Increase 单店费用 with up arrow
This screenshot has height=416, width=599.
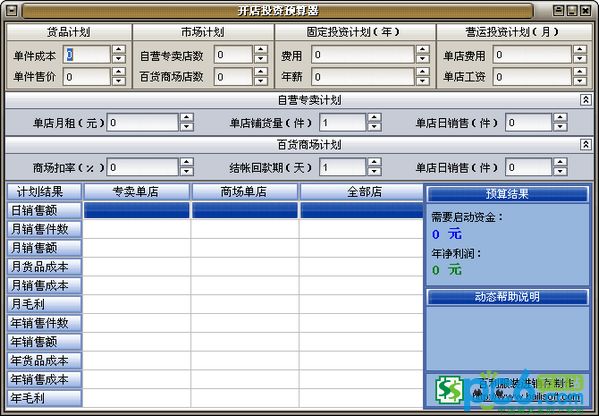[580, 50]
